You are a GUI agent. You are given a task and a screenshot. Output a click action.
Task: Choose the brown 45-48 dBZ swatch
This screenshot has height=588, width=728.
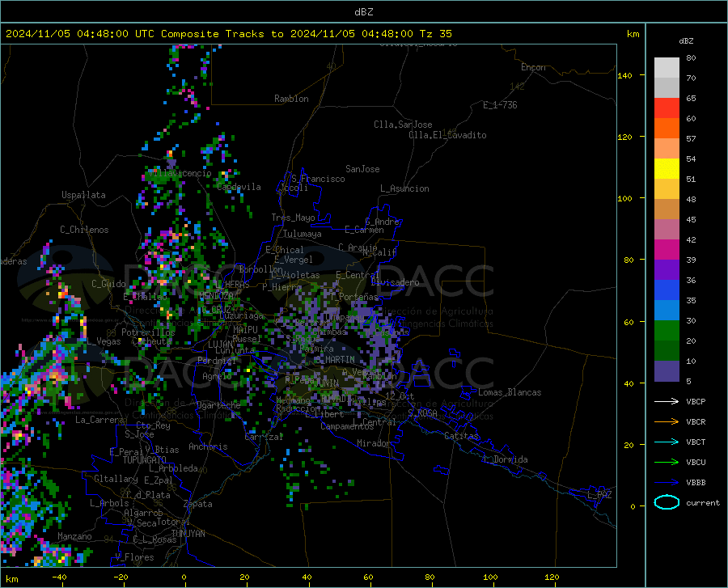(x=667, y=209)
